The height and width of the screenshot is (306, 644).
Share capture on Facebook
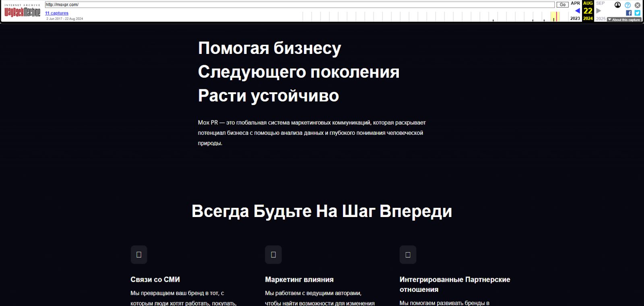629,13
